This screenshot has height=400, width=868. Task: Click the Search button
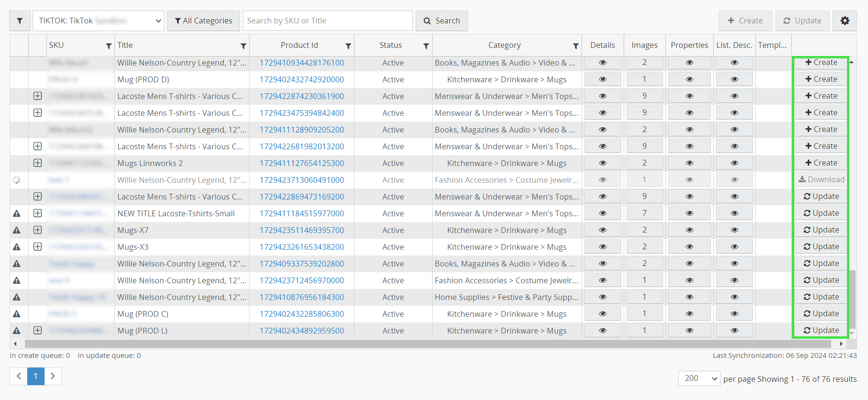point(442,21)
